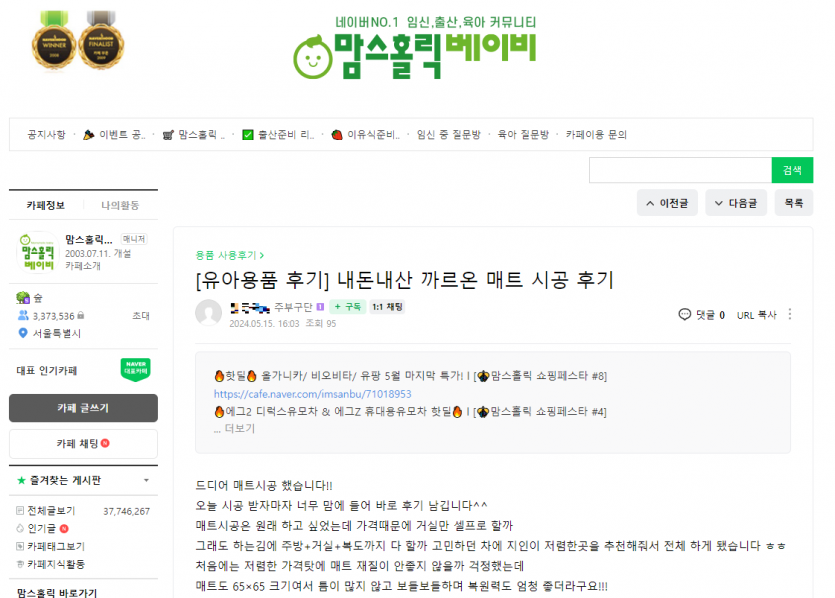This screenshot has height=598, width=835.
Task: Open the 출산준비 리.. menu item
Action: pyautogui.click(x=279, y=134)
